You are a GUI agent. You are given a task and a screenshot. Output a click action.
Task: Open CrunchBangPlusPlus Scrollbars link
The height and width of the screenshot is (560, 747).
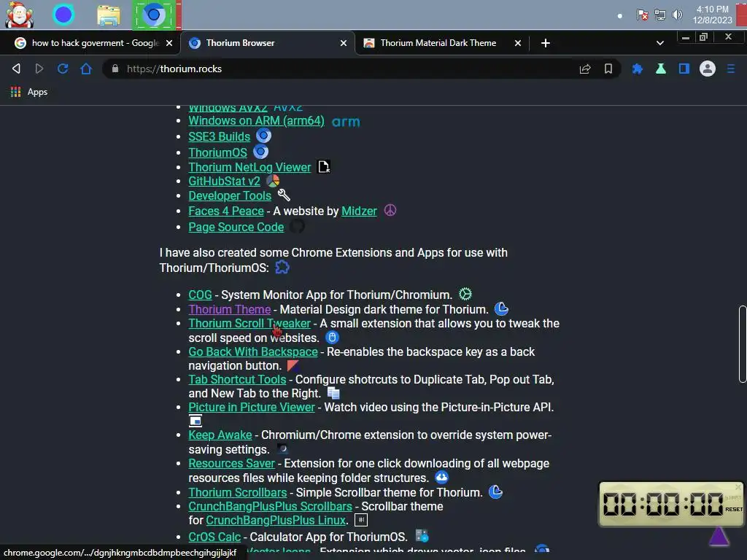coord(270,506)
